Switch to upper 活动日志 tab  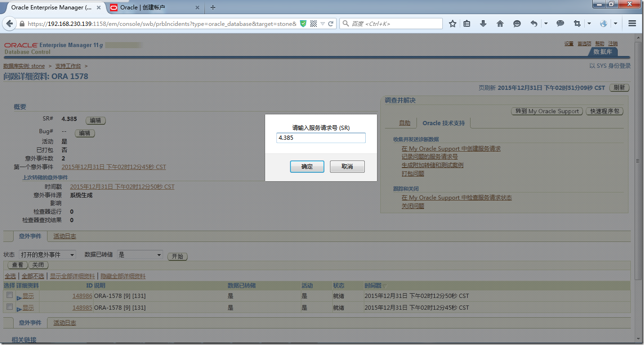tap(65, 236)
